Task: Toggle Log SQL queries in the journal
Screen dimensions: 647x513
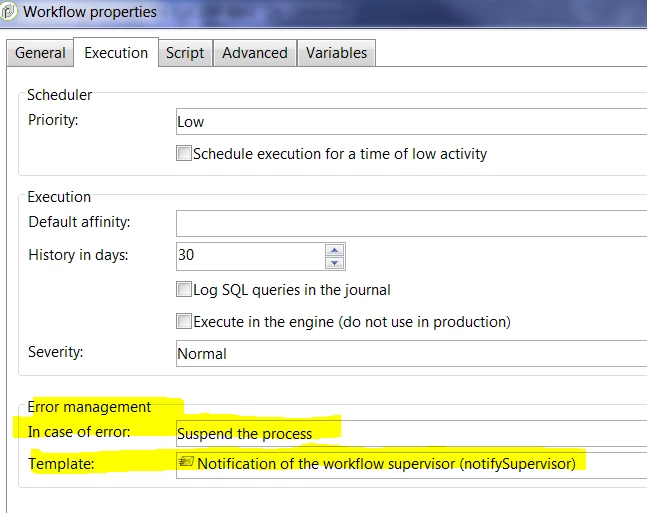Action: pos(184,289)
